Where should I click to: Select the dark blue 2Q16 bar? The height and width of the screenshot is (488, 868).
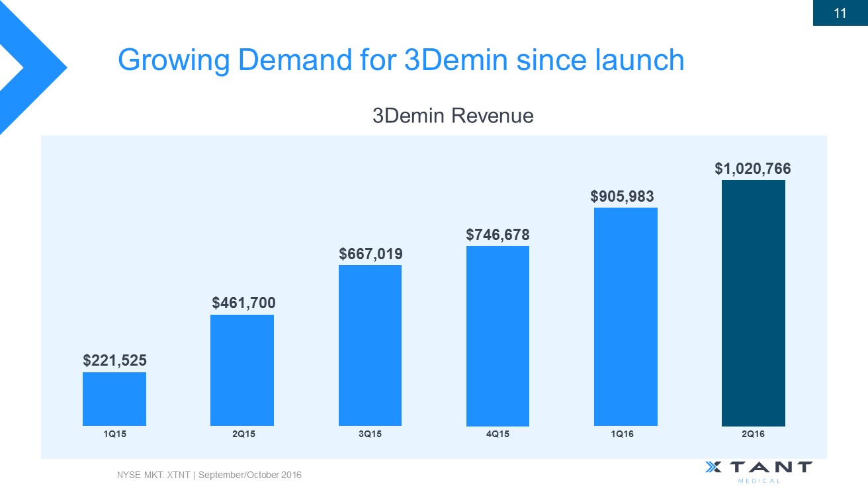point(753,303)
